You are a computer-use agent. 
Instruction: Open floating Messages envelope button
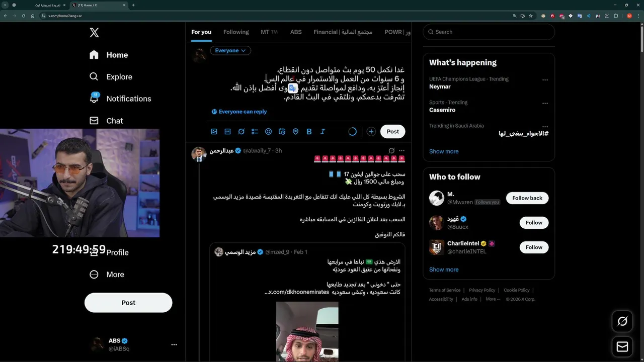coord(622,347)
